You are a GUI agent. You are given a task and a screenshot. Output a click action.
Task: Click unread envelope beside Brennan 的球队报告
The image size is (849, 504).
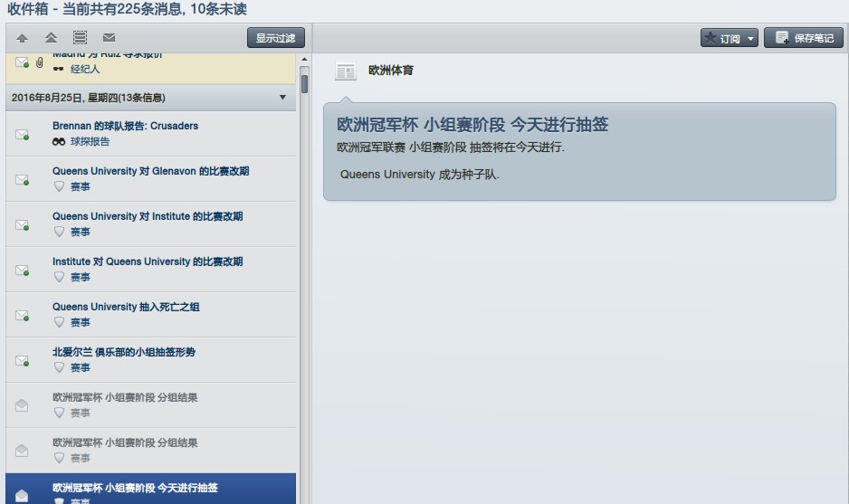pyautogui.click(x=22, y=135)
